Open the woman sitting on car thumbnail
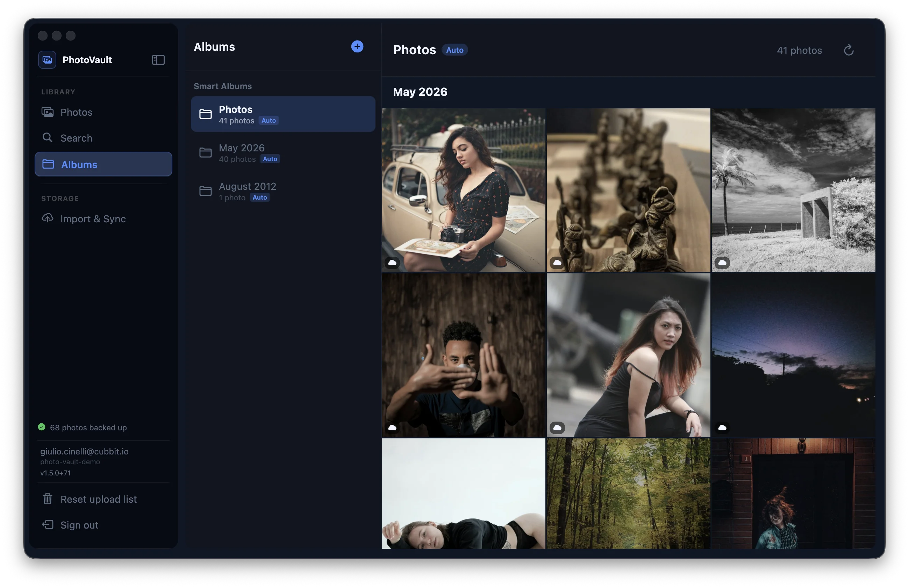Screen dimensions: 909x588 463,190
